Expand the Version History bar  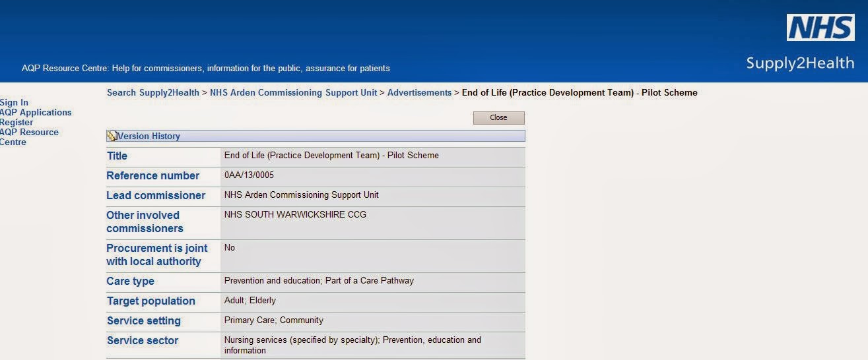click(x=316, y=136)
